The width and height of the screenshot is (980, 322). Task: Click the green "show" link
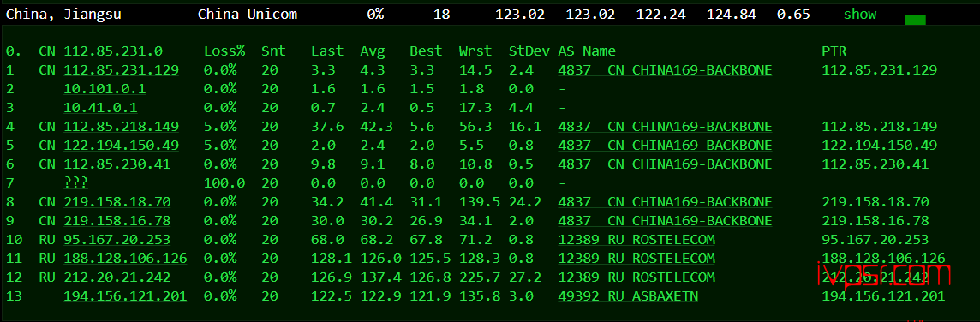(x=859, y=15)
